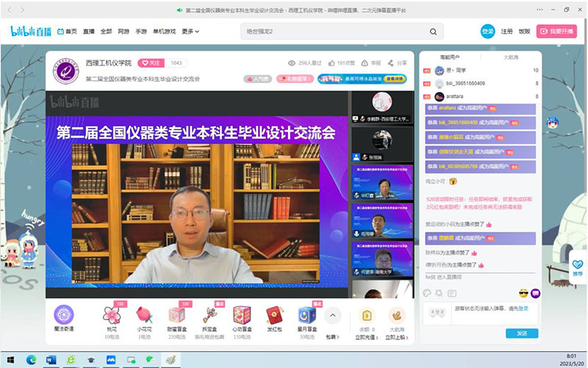This screenshot has height=368, width=588.
Task: Select the 小花花 pink flower gift
Action: click(x=144, y=316)
